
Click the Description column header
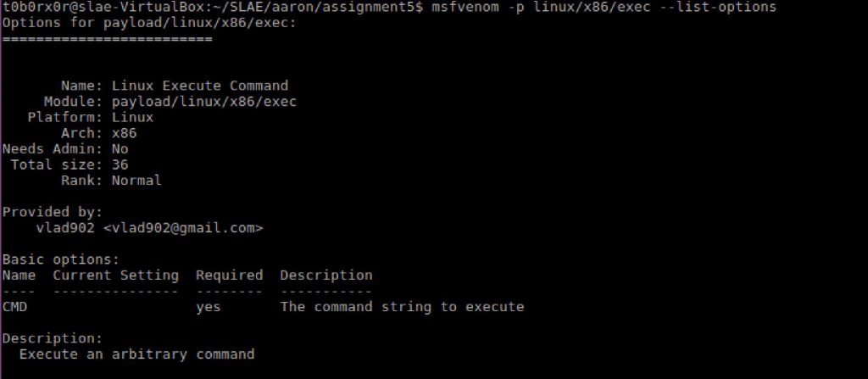pos(326,276)
